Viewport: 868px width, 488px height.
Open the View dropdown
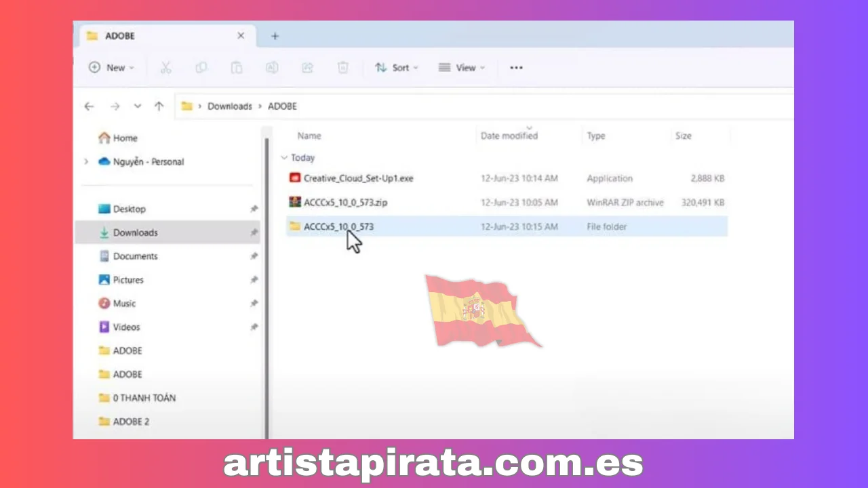tap(462, 68)
